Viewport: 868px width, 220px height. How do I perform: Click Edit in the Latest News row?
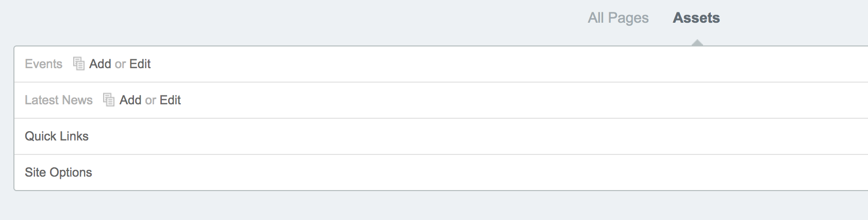click(x=171, y=100)
